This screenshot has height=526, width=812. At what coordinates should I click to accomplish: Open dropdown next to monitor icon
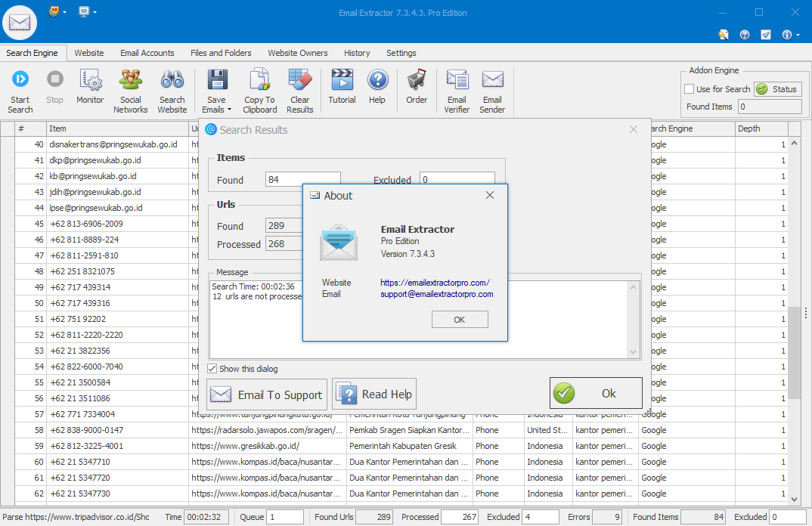[95, 12]
